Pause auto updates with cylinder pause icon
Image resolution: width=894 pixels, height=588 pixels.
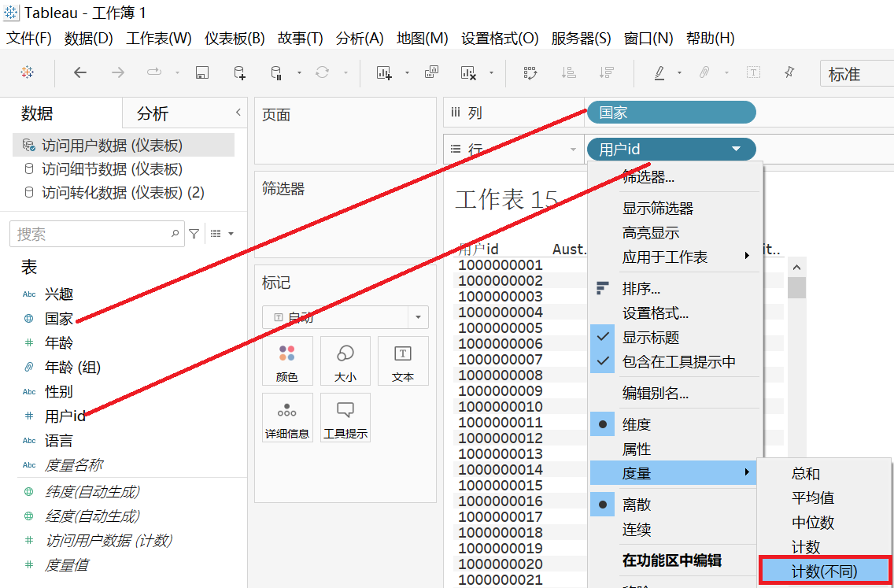click(276, 72)
